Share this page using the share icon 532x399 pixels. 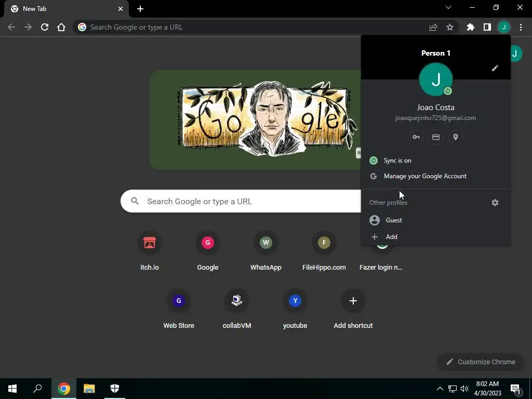point(433,27)
